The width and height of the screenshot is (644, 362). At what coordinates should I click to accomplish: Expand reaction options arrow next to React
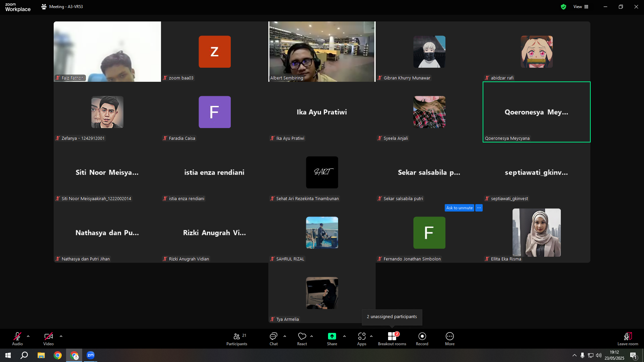point(312,336)
